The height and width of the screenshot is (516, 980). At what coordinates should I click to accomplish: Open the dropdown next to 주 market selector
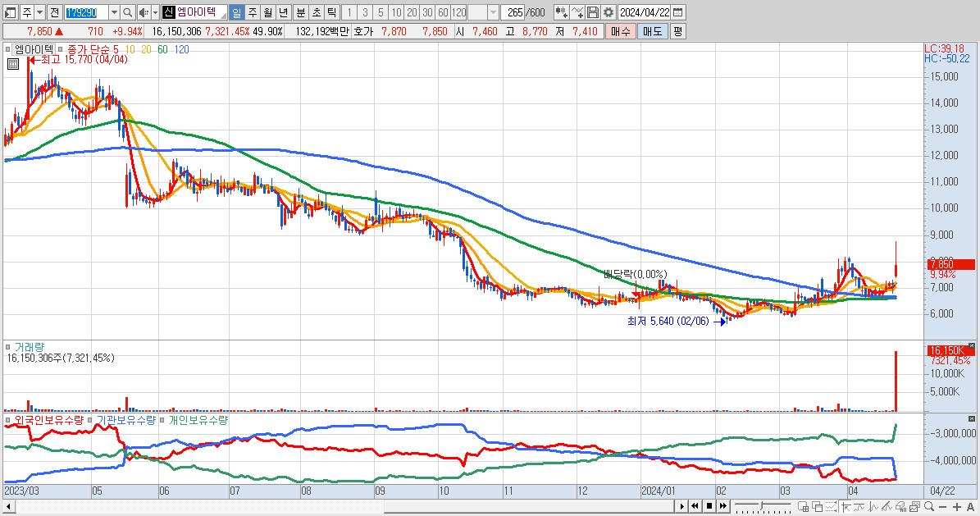point(39,12)
